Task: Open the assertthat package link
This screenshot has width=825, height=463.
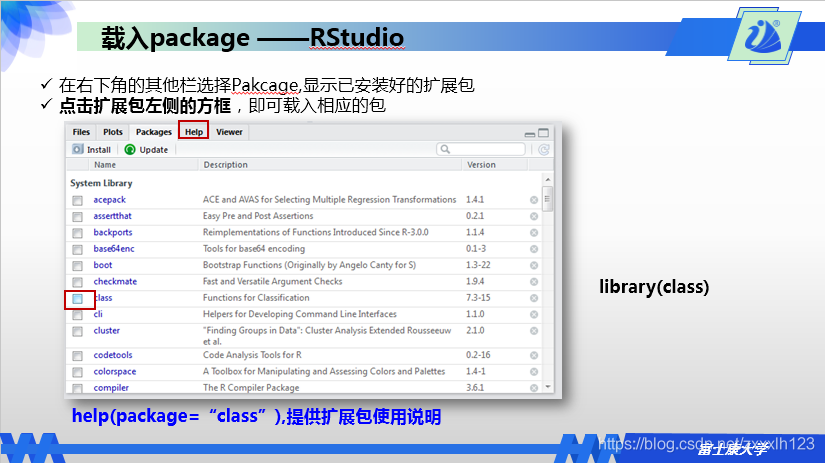Action: pyautogui.click(x=112, y=216)
